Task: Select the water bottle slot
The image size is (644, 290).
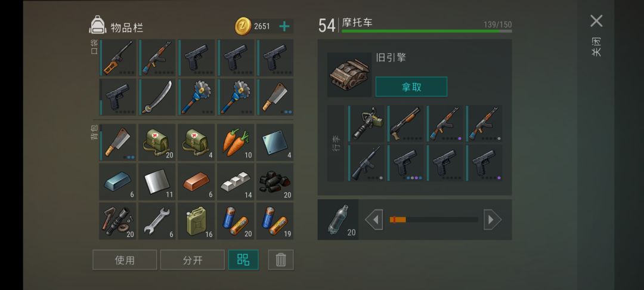Action: [338, 220]
